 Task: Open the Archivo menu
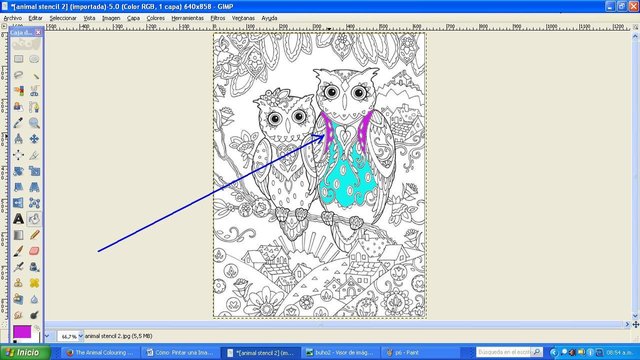point(13,18)
